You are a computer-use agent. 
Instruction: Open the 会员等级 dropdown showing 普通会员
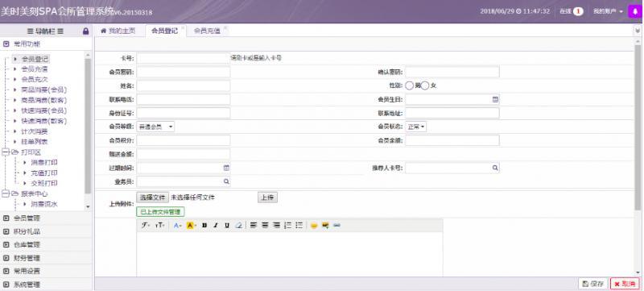155,127
